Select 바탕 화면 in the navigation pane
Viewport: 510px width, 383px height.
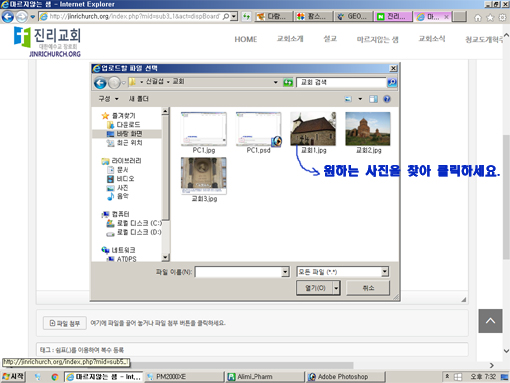(127, 134)
